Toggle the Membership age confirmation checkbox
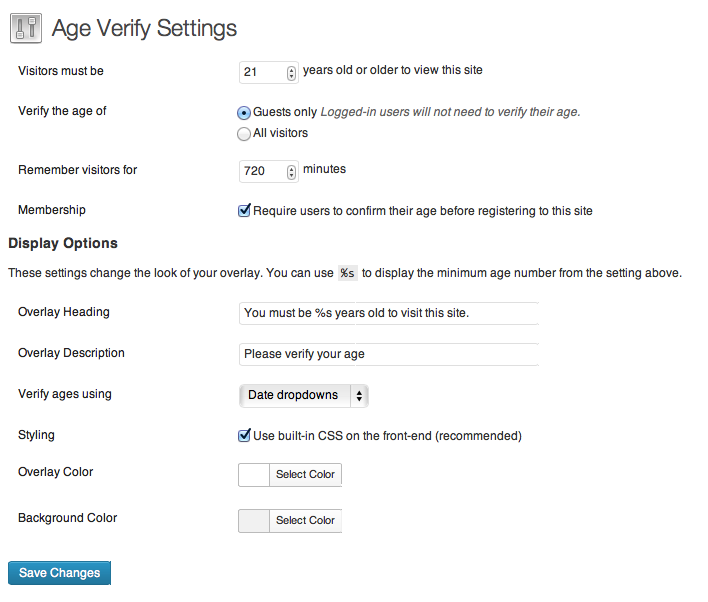708x602 pixels. [x=244, y=211]
